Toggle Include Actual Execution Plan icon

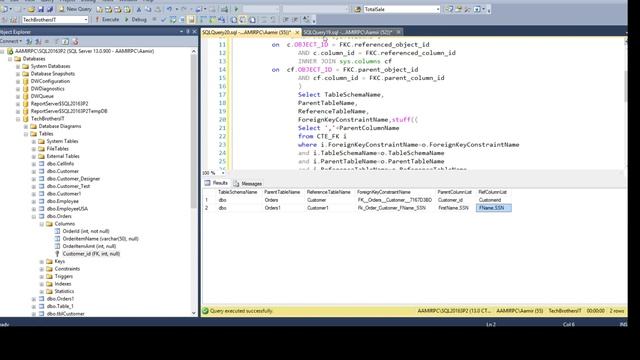[x=203, y=19]
